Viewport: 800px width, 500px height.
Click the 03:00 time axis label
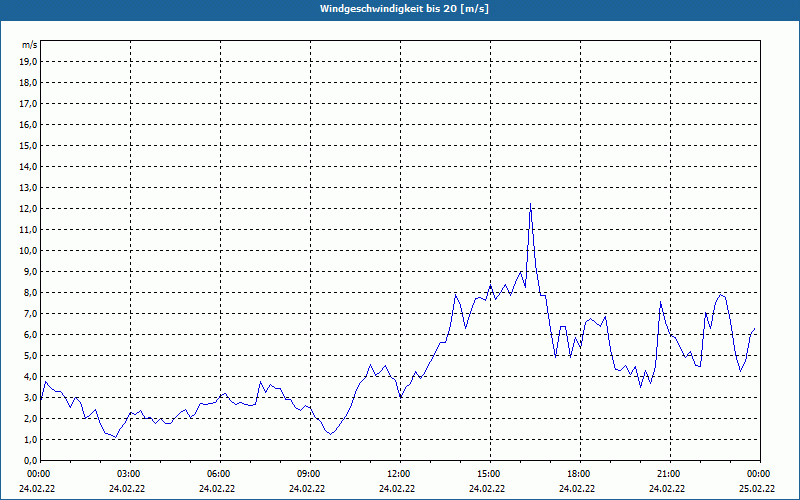[x=130, y=474]
